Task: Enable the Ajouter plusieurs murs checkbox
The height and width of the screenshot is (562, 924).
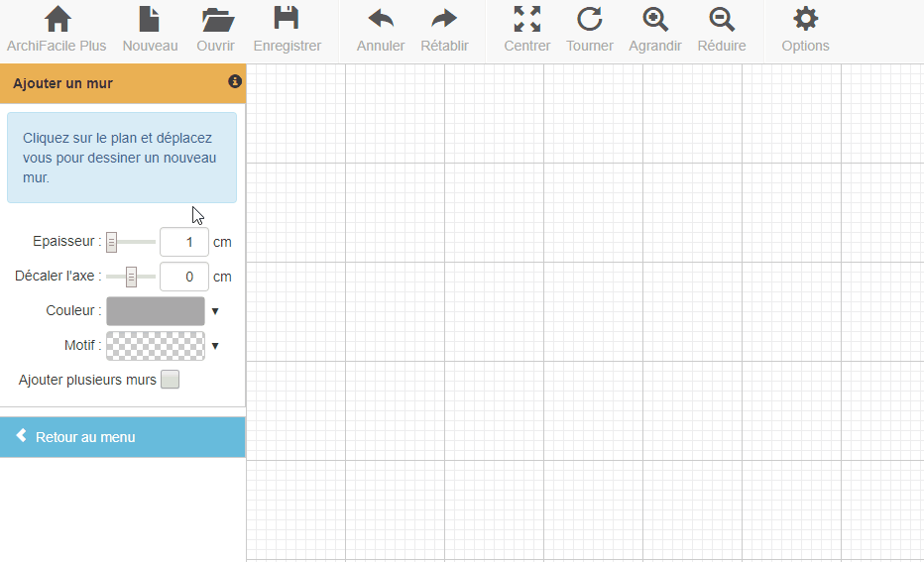Action: [x=171, y=380]
